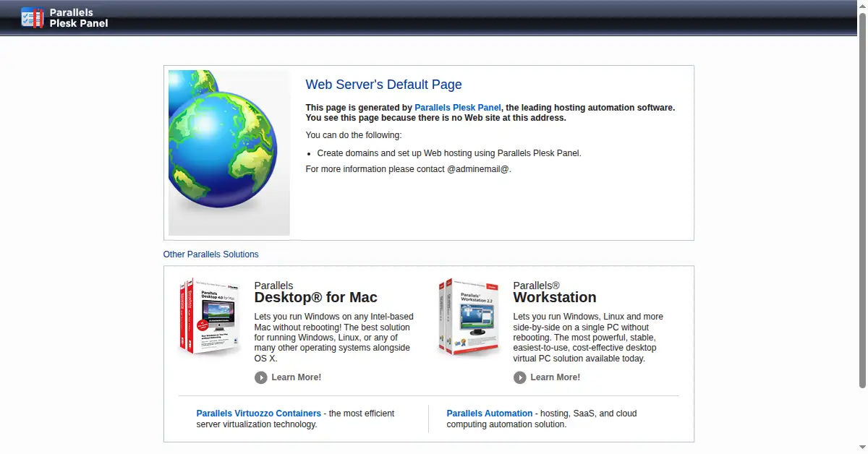Open the Parallels Virtuozzo Containers link
The image size is (868, 454).
pos(259,414)
